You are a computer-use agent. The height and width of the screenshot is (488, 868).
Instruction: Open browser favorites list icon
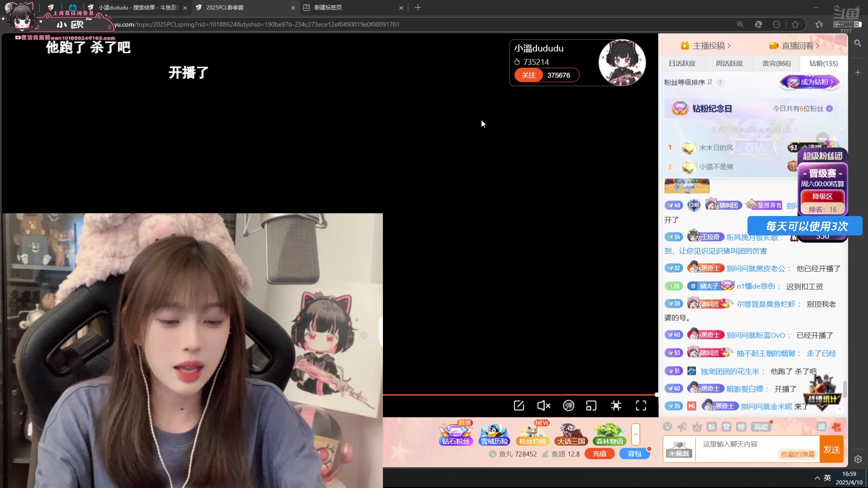pos(819,24)
